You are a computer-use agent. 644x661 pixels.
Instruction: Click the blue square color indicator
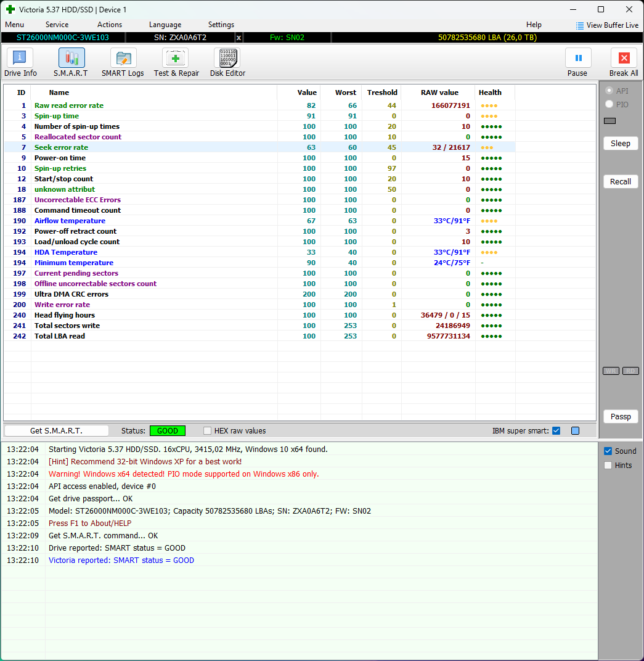575,431
